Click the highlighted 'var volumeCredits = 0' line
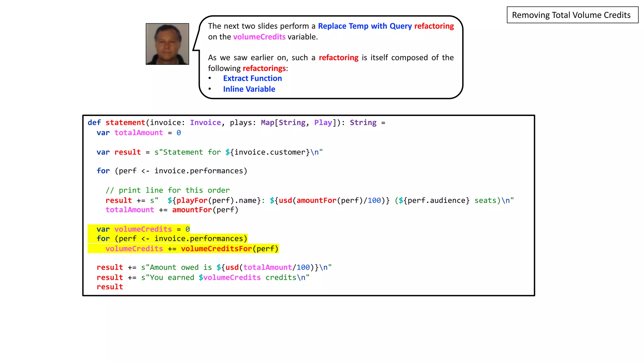This screenshot has width=644, height=362. [x=143, y=229]
